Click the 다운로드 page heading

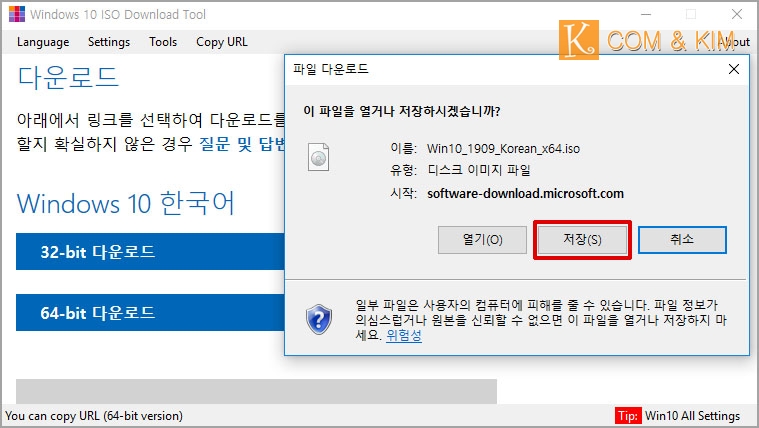coord(68,77)
